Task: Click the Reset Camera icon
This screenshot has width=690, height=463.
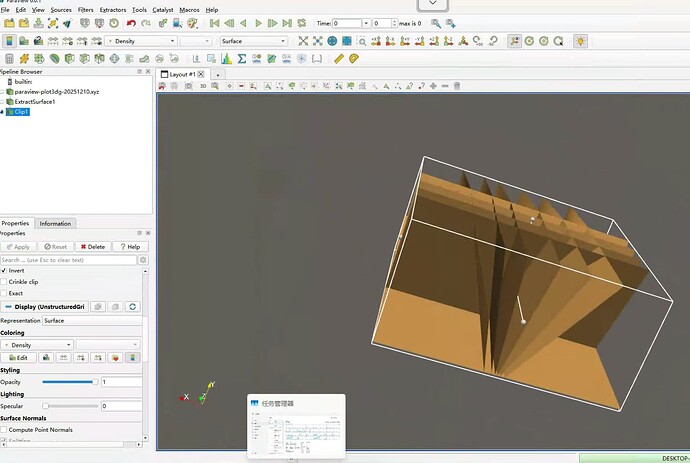Action: click(302, 41)
